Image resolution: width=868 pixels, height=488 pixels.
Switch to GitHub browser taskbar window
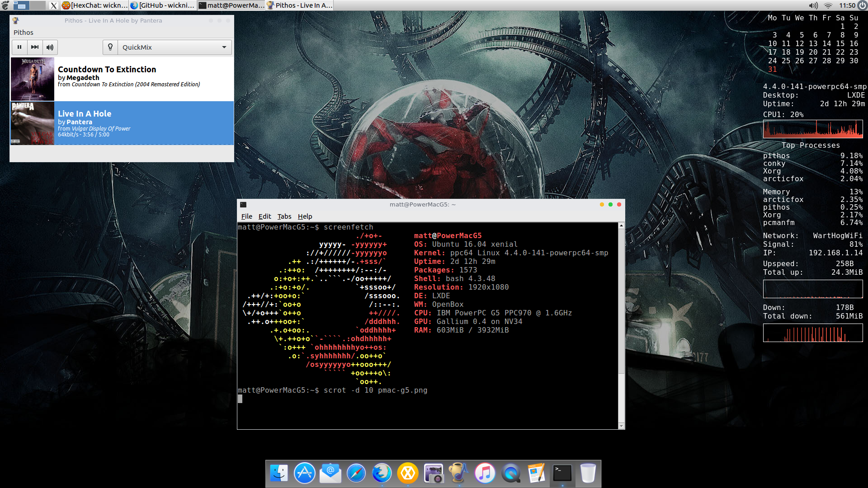[x=163, y=5]
